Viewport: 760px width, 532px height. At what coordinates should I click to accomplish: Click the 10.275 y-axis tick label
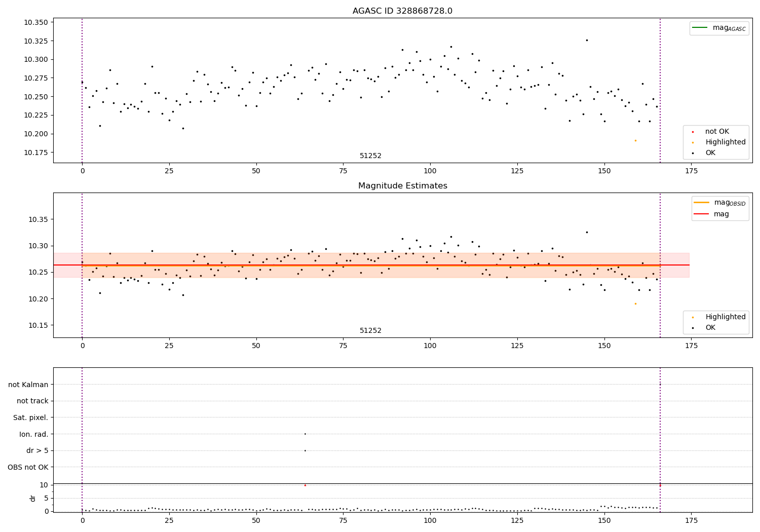point(36,78)
